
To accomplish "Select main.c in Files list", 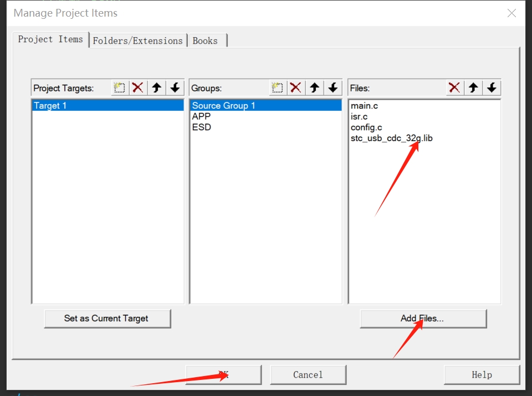I will point(364,106).
